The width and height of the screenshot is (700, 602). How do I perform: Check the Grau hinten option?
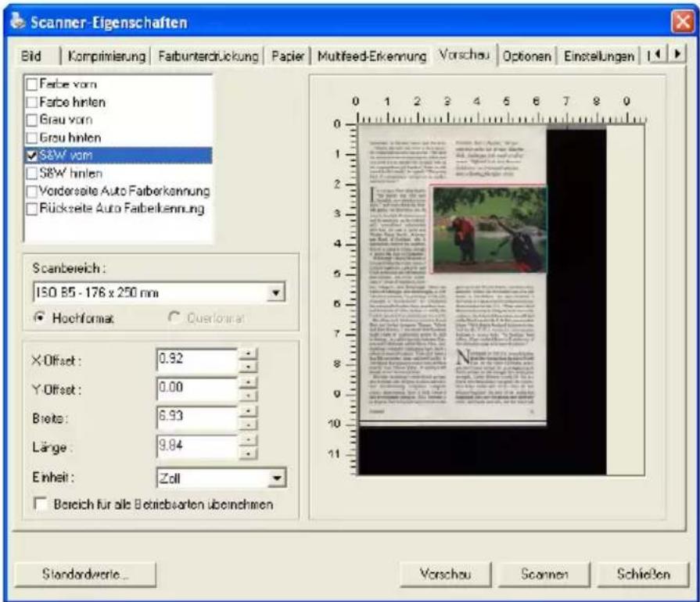tap(32, 138)
